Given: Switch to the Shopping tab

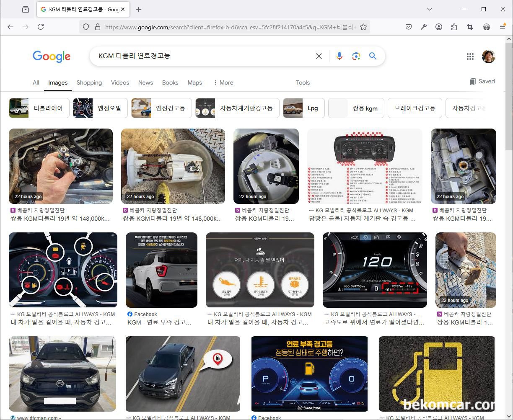Looking at the screenshot, I should point(89,82).
